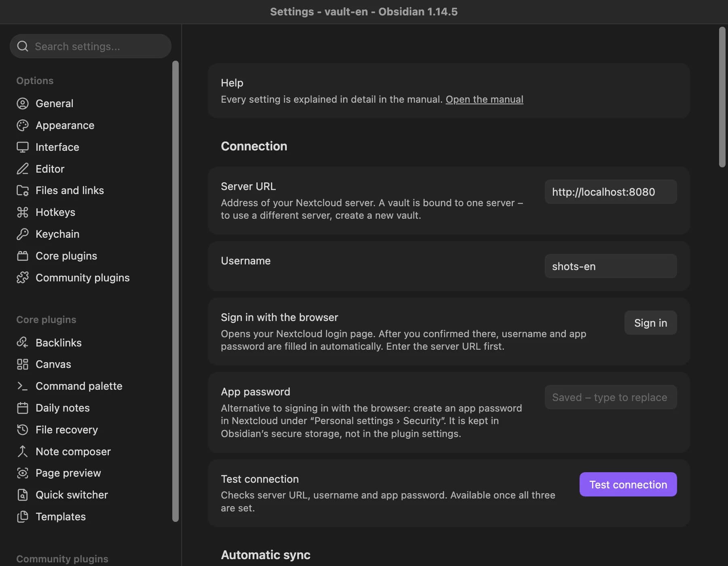Click the sidebar scrollbar
Screen dimensions: 728x566
click(175, 291)
